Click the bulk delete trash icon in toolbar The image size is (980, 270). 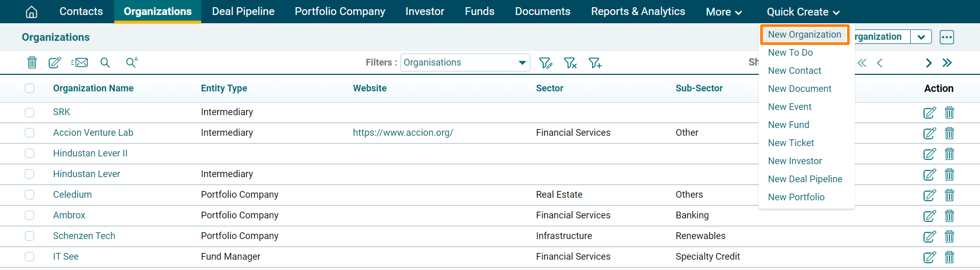pyautogui.click(x=32, y=62)
